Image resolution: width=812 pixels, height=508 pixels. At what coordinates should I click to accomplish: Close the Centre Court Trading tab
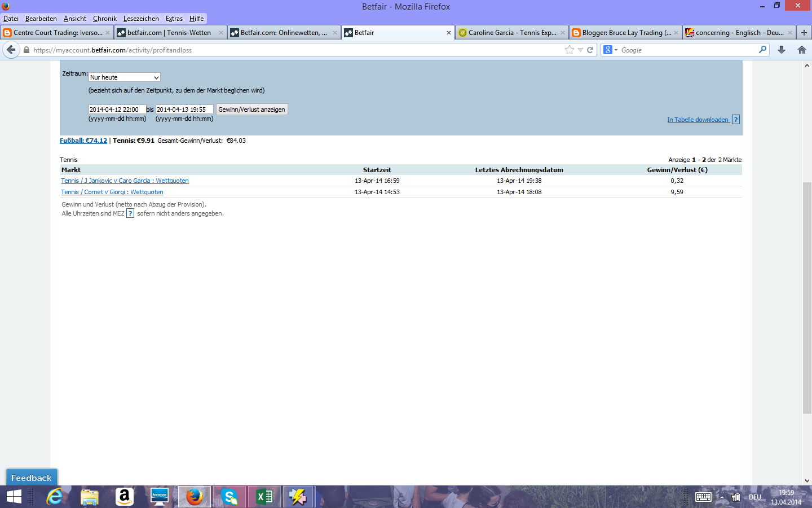pyautogui.click(x=108, y=33)
